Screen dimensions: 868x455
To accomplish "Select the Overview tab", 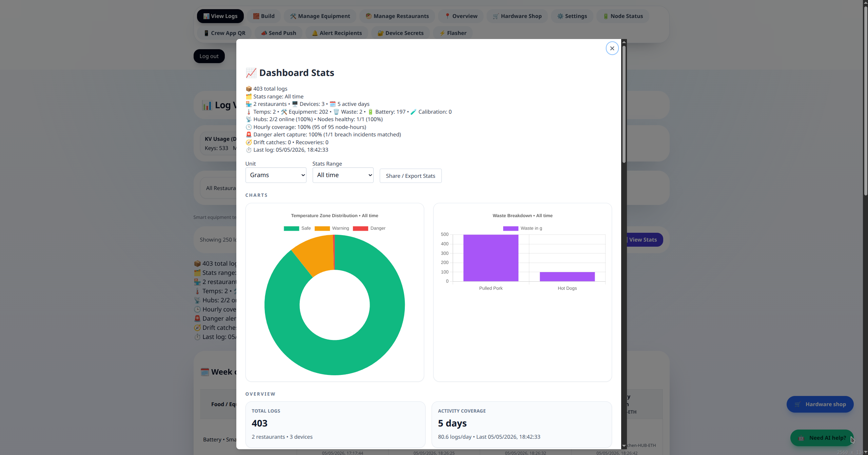I will [461, 16].
